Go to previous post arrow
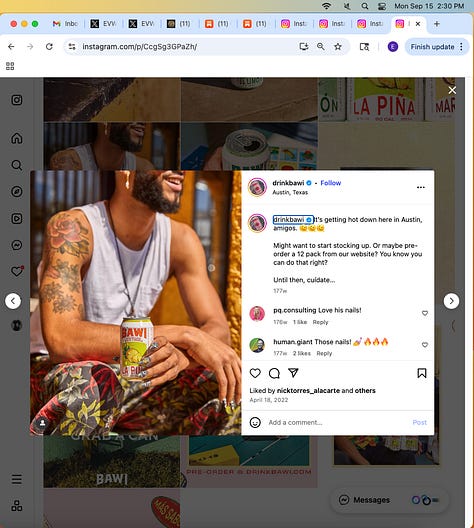Screen dimensions: 474x528 [x=13, y=301]
